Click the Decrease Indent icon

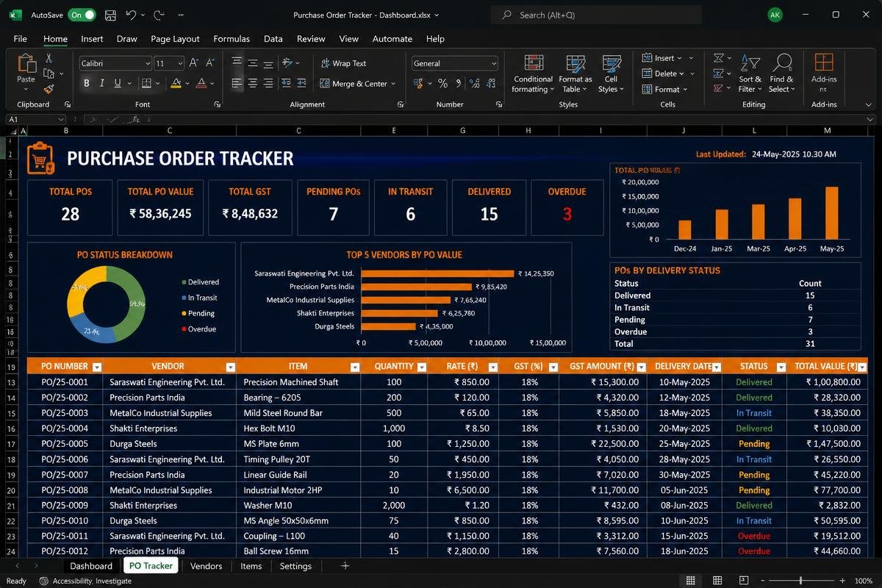click(287, 84)
